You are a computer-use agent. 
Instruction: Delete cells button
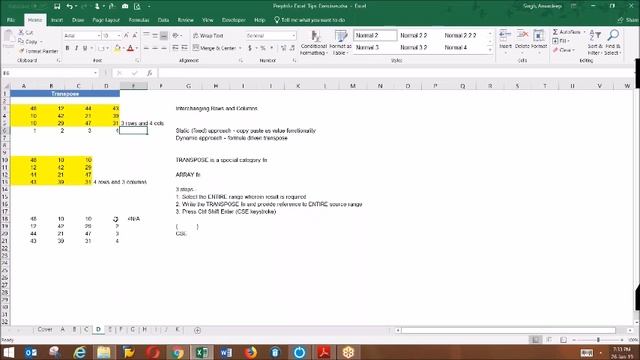522,40
